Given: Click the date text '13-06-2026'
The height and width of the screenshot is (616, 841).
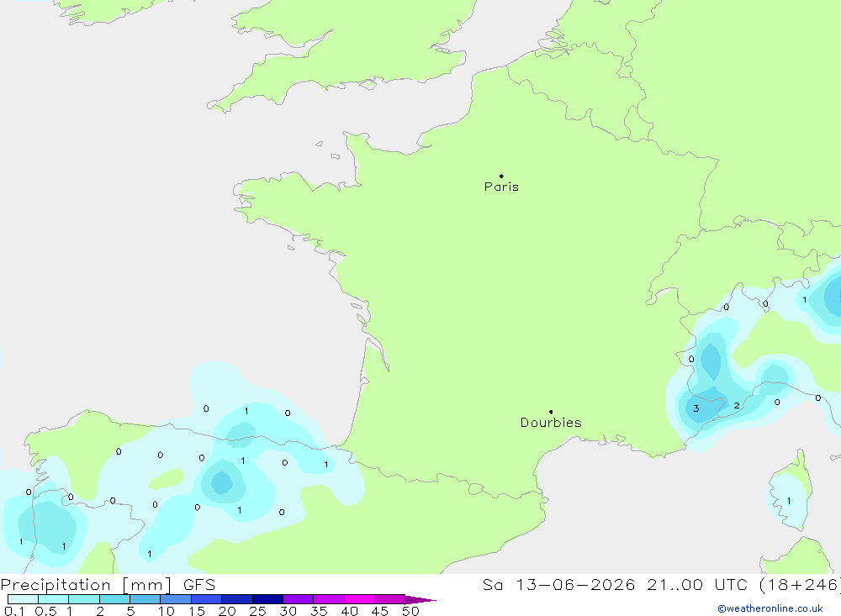Looking at the screenshot, I should pyautogui.click(x=575, y=584).
